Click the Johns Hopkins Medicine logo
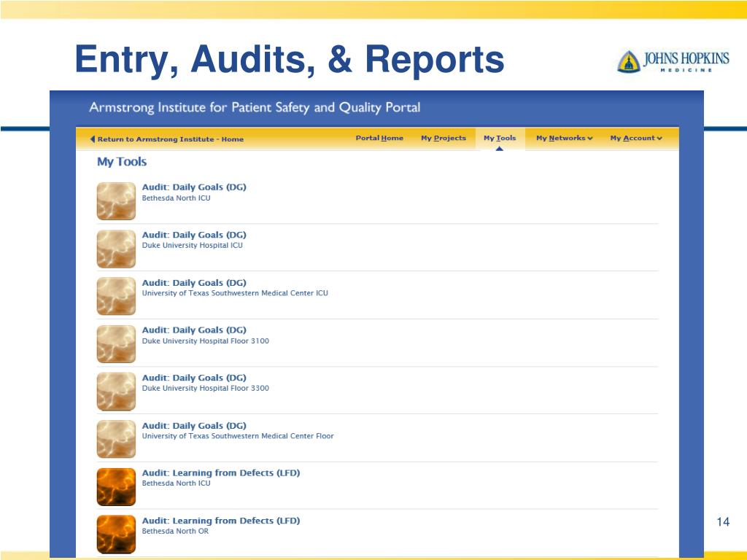 pos(673,61)
